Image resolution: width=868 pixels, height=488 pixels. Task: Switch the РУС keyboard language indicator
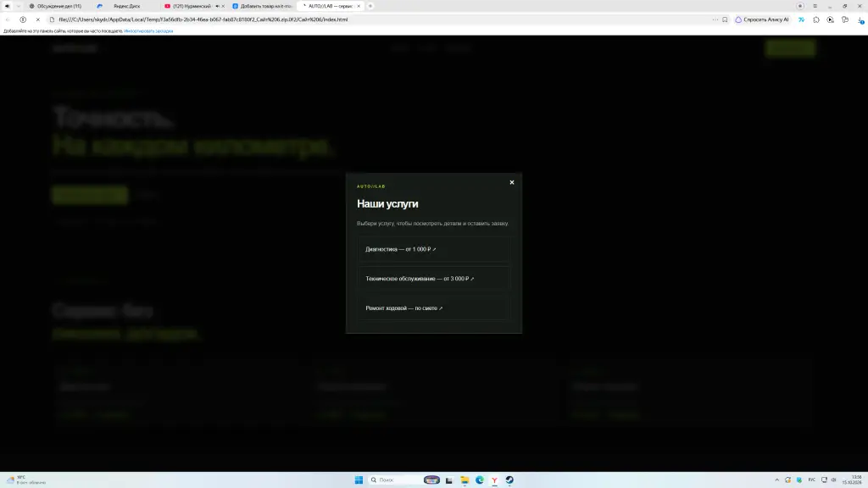[811, 480]
